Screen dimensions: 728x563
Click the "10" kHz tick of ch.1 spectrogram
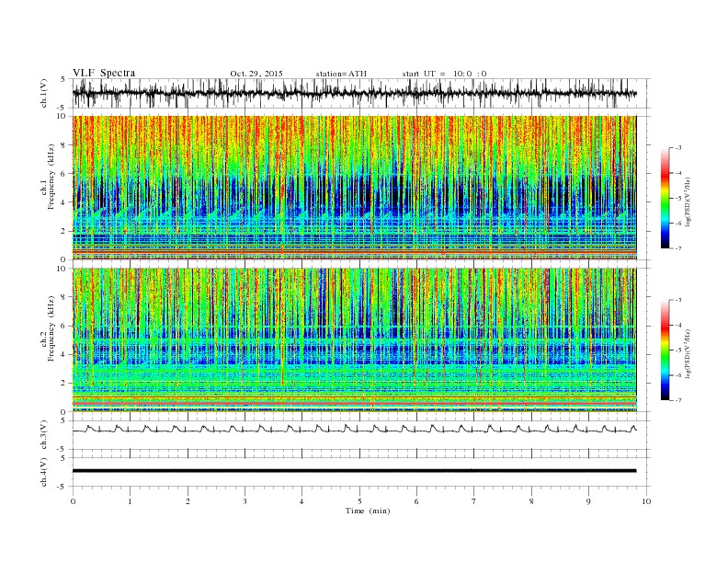(x=62, y=116)
